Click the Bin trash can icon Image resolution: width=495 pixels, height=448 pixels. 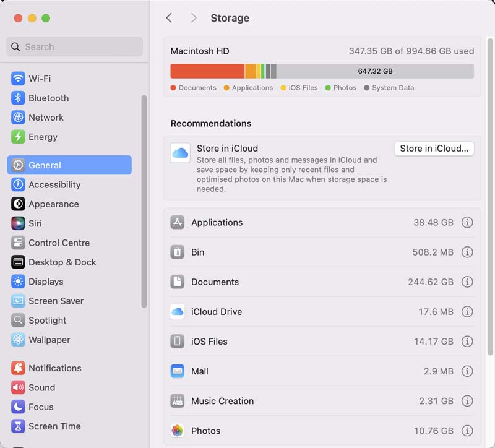178,252
